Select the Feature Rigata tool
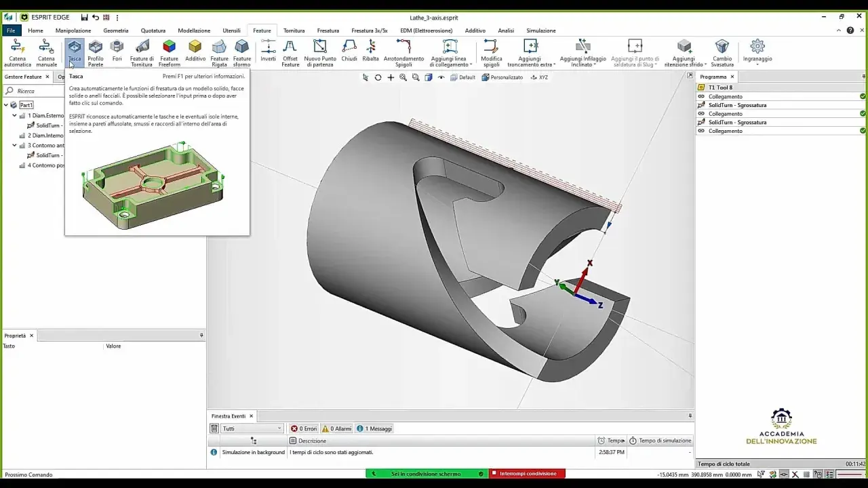This screenshot has height=488, width=868. click(219, 53)
